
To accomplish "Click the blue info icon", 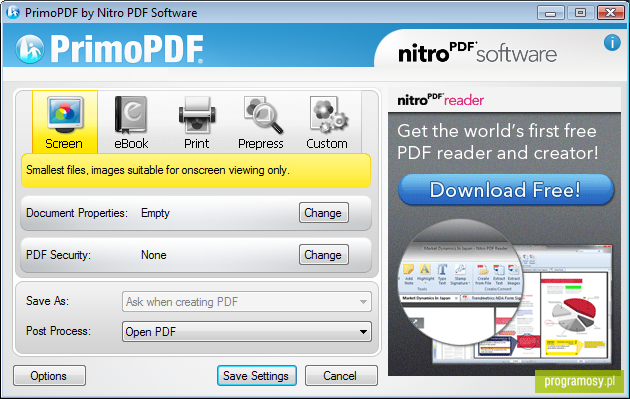I will [612, 42].
